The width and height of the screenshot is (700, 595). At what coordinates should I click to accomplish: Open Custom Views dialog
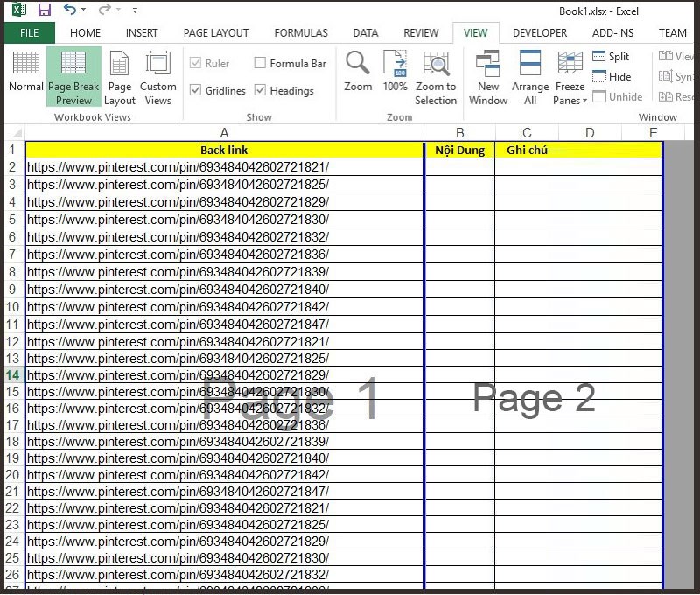click(x=158, y=78)
